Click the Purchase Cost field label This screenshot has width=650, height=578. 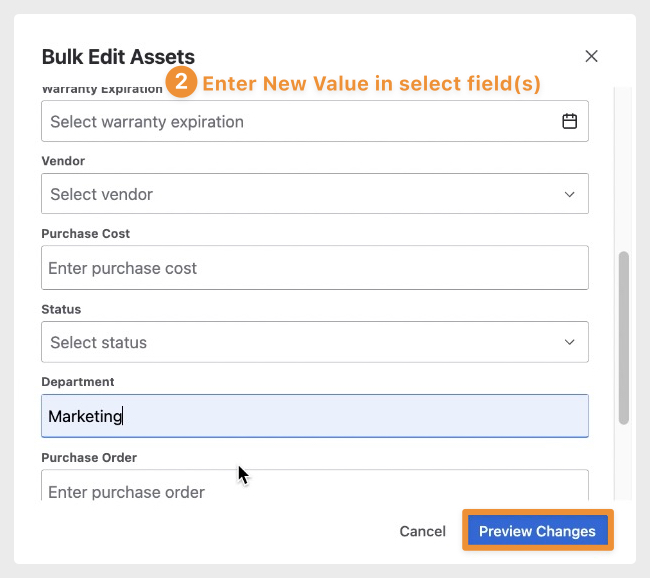[x=86, y=234]
